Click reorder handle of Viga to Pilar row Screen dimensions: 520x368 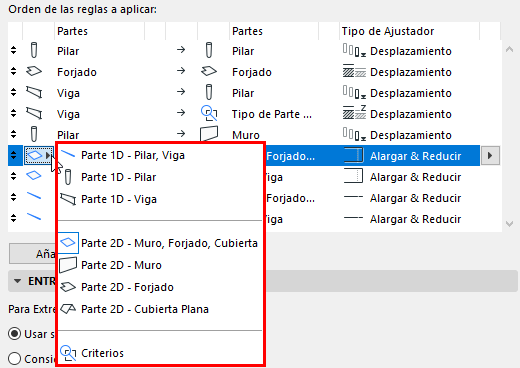click(13, 92)
